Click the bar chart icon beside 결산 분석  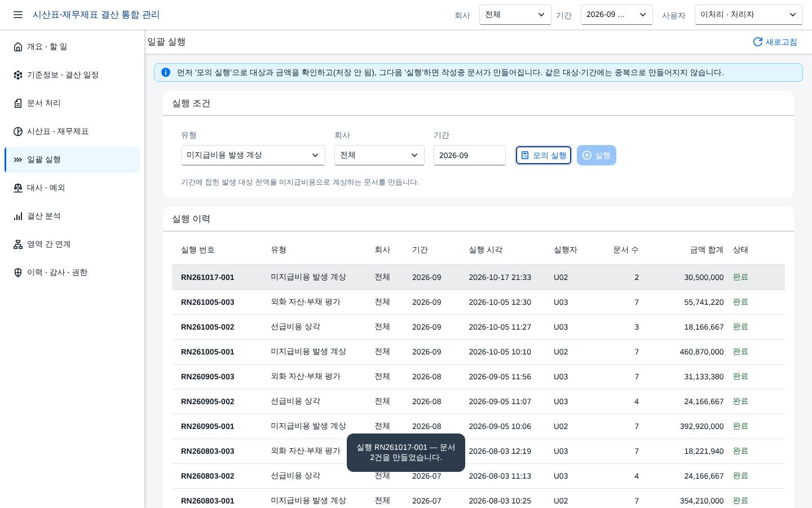coord(18,216)
